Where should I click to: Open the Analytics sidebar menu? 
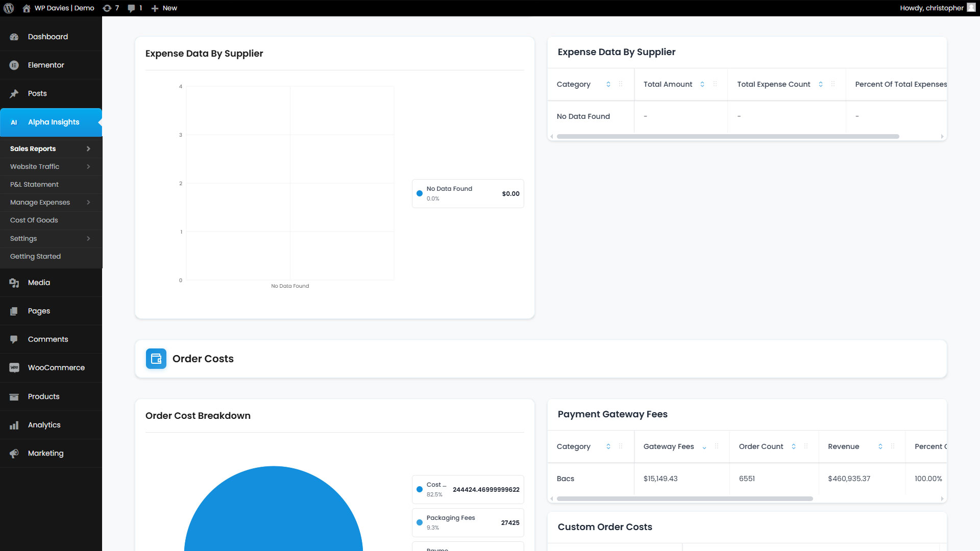pos(44,425)
